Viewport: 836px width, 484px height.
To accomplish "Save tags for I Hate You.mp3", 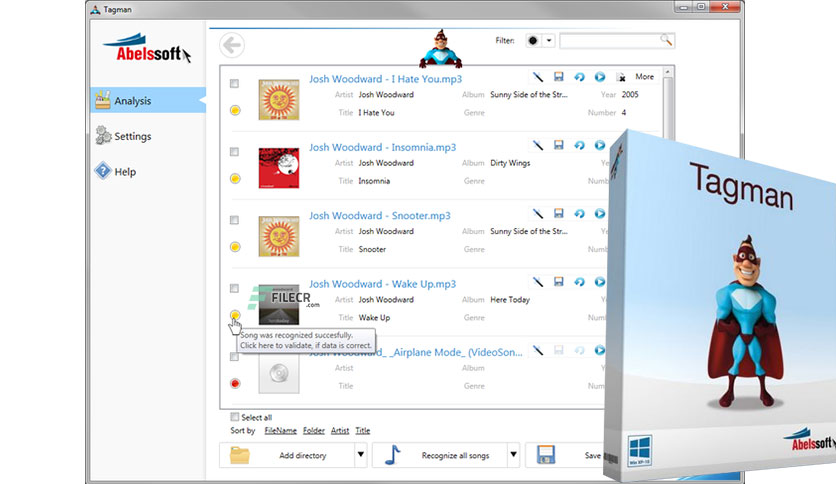I will pos(558,77).
